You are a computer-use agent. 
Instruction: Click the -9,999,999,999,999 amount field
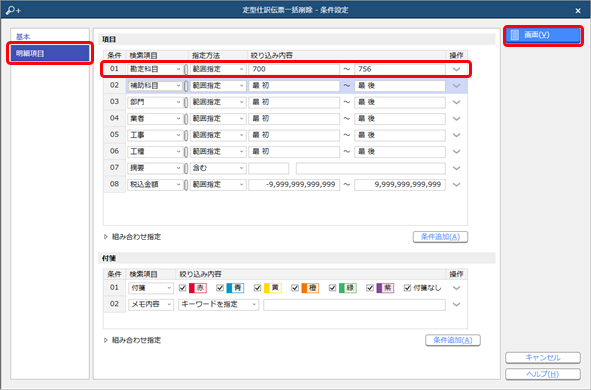pyautogui.click(x=294, y=185)
